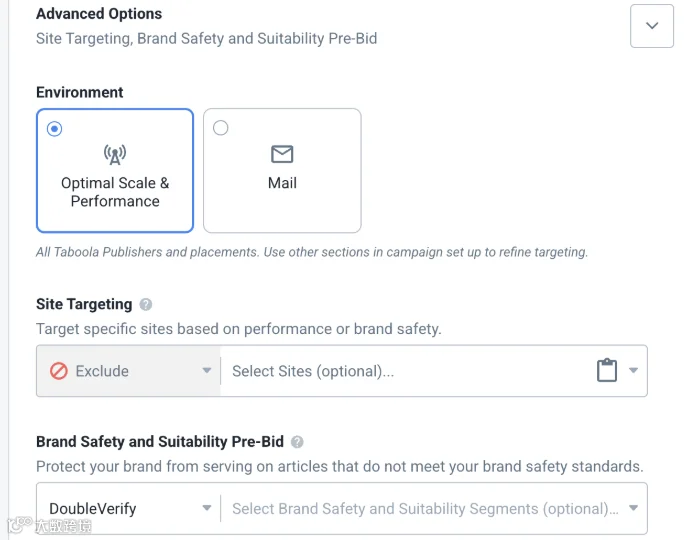Select Optimal Scale & Performance radio button

(x=54, y=129)
